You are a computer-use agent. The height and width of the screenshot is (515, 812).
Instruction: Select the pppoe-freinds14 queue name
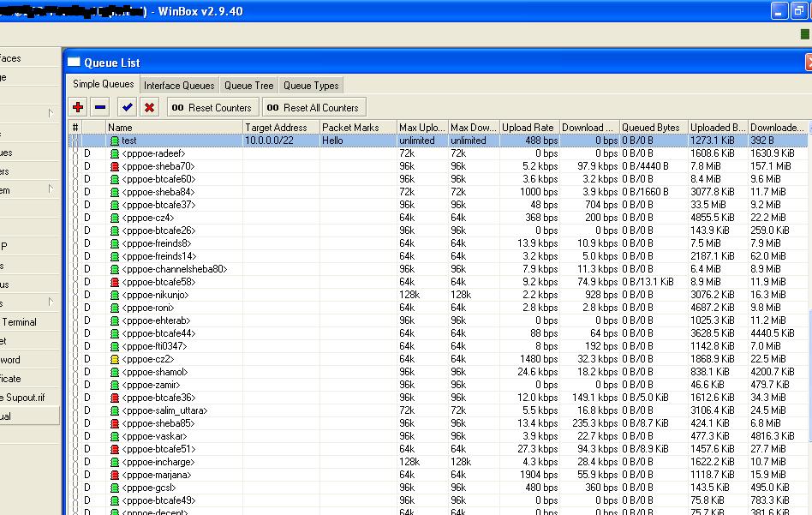pos(159,256)
